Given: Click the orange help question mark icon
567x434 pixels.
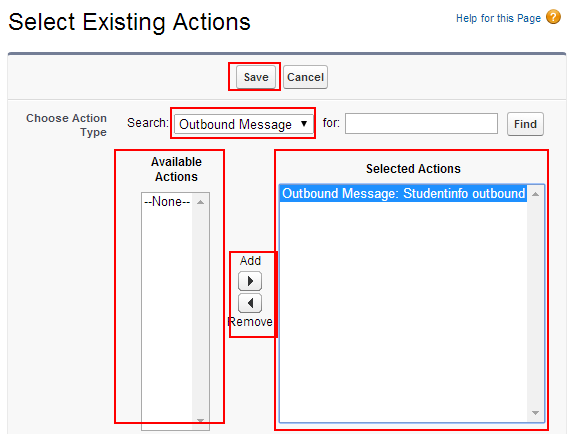Looking at the screenshot, I should (x=553, y=17).
